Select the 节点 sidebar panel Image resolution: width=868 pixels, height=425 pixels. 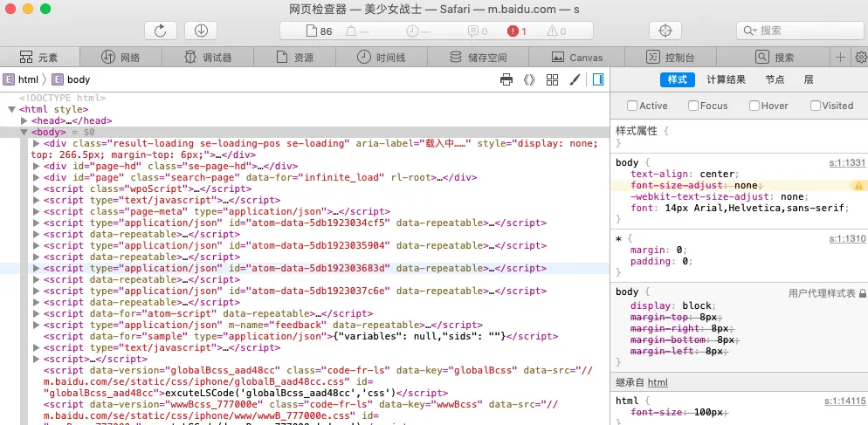775,79
